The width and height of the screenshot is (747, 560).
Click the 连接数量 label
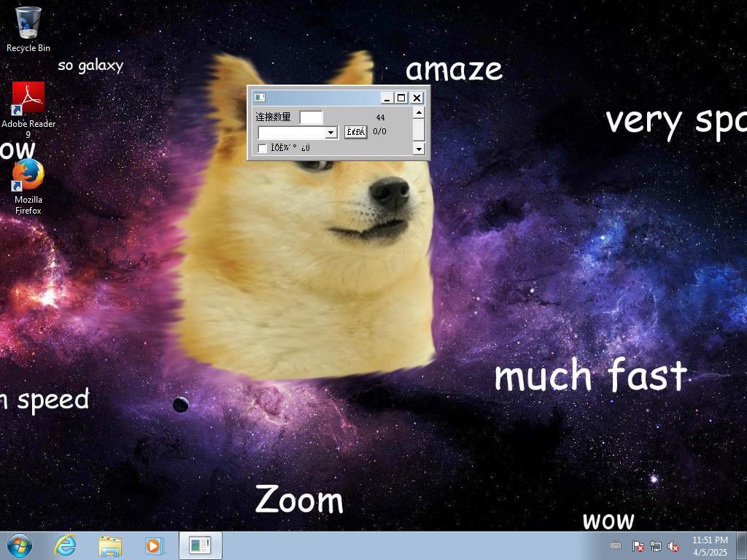pos(273,117)
